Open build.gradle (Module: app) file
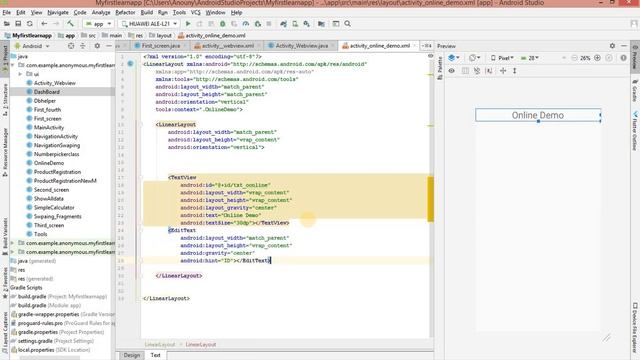The width and height of the screenshot is (640, 360). [46, 305]
